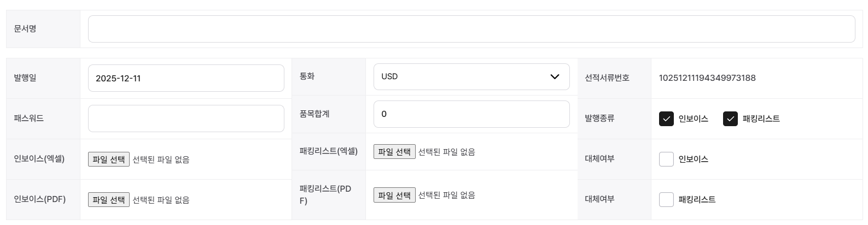Open the 통화 USD currency dropdown

(x=471, y=76)
